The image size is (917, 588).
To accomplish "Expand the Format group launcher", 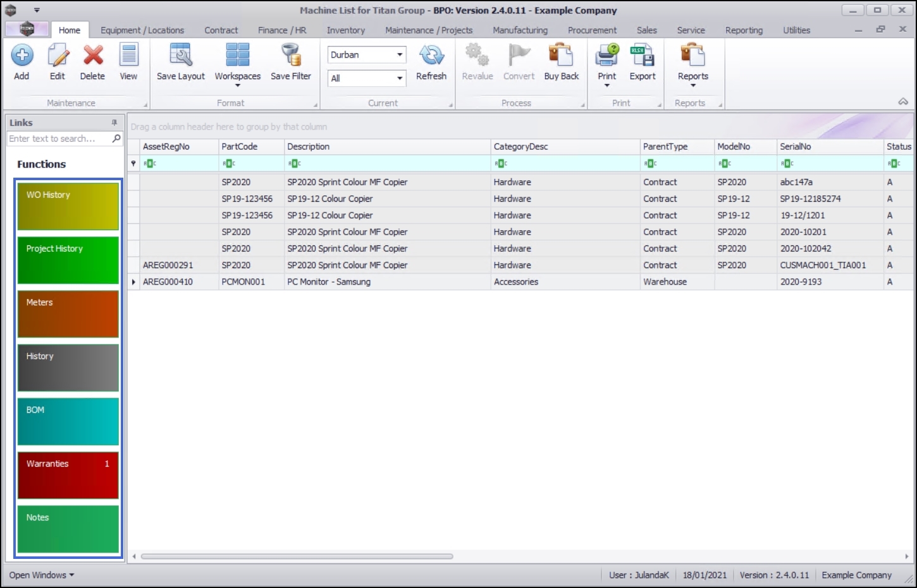I will point(316,105).
